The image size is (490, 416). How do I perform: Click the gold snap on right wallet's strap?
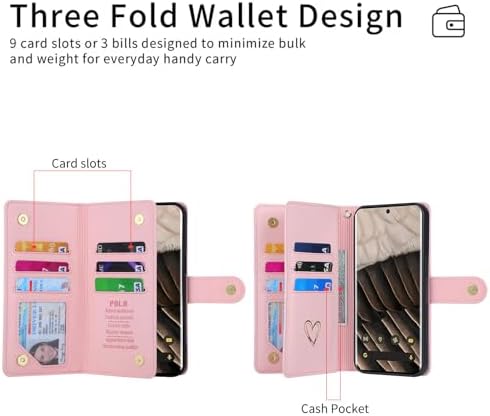(473, 290)
